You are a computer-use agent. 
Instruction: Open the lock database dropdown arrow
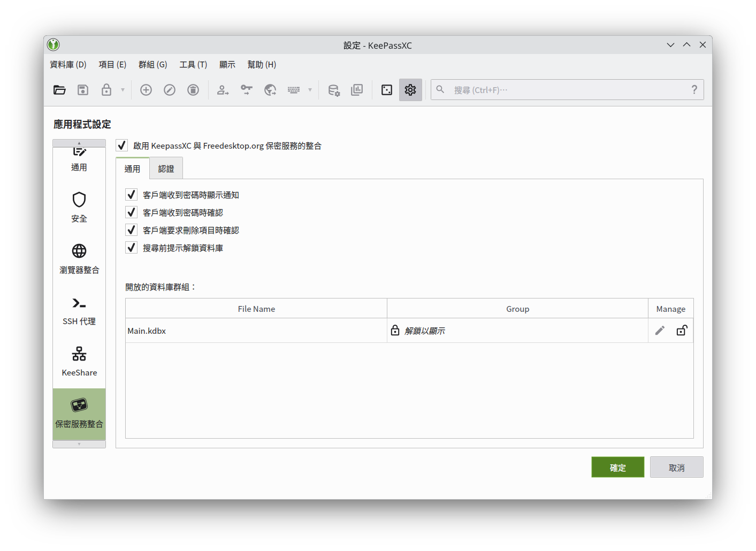point(123,90)
